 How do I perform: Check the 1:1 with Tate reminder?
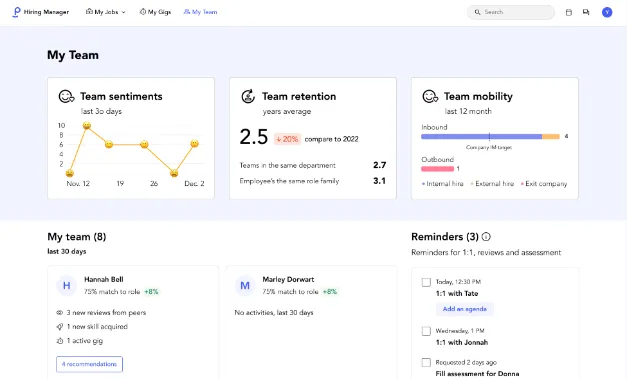pos(426,282)
